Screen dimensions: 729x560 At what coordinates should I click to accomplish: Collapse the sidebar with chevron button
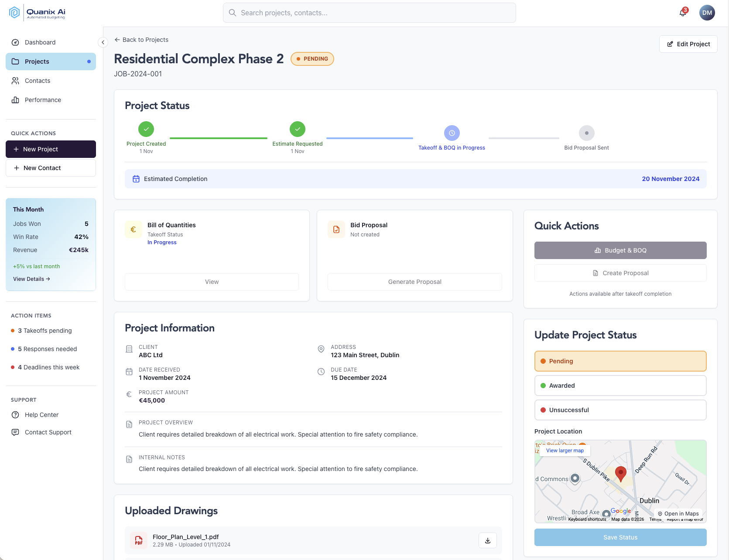coord(103,42)
